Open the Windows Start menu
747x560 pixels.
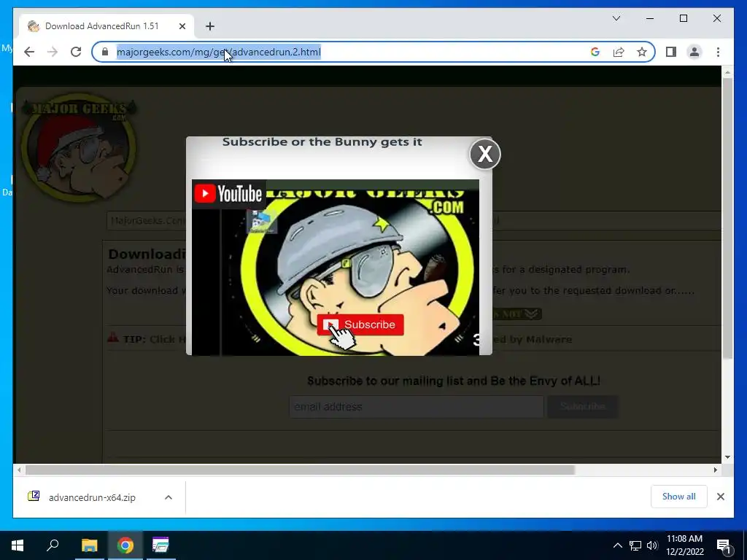point(18,545)
